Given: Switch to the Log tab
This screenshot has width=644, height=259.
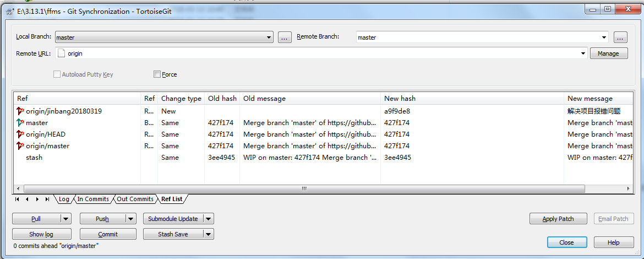Looking at the screenshot, I should (x=64, y=199).
